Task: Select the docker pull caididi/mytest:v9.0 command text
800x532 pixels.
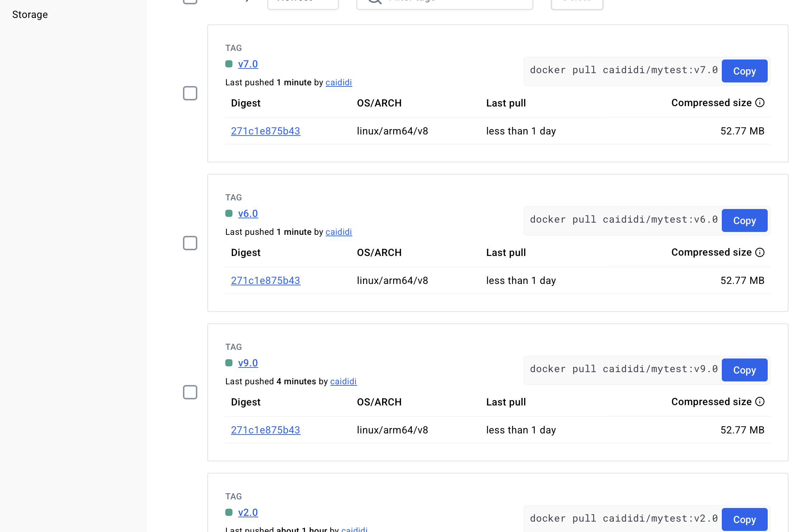Action: point(624,369)
